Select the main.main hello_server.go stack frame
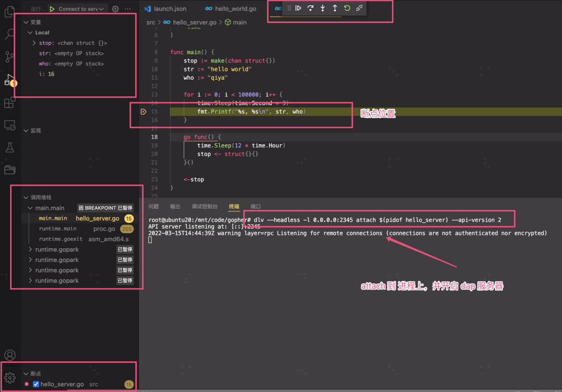562x392 pixels. [x=81, y=219]
